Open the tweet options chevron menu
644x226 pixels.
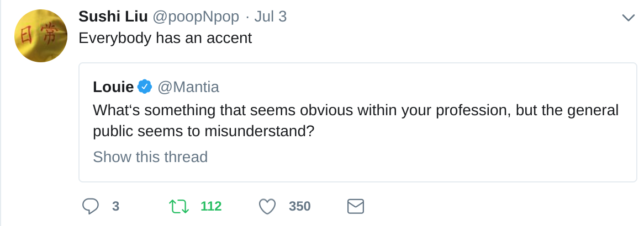[x=628, y=18]
